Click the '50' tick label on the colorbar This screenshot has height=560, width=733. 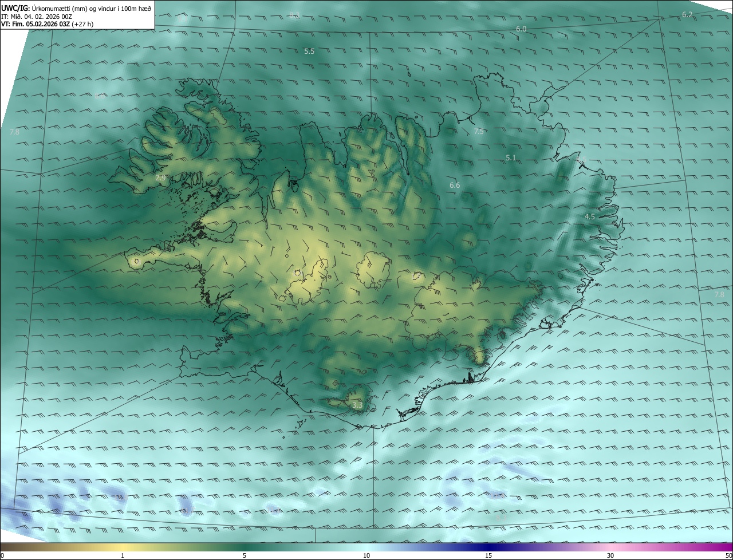728,555
